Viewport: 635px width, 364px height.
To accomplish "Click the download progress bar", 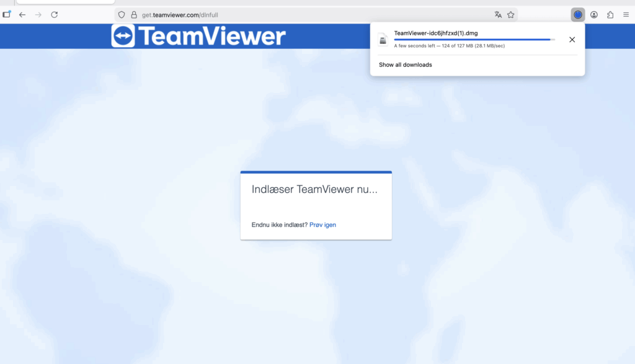I will [x=474, y=40].
